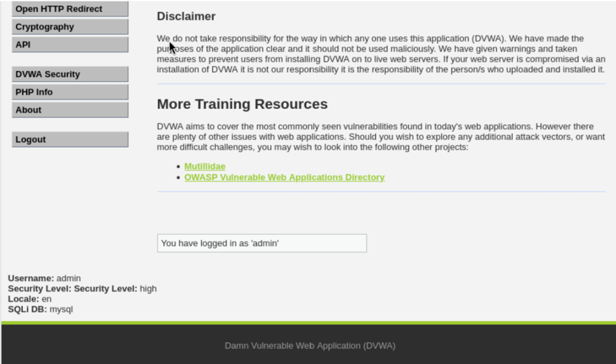Click the More Training Resources heading
This screenshot has width=616, height=364.
point(242,104)
